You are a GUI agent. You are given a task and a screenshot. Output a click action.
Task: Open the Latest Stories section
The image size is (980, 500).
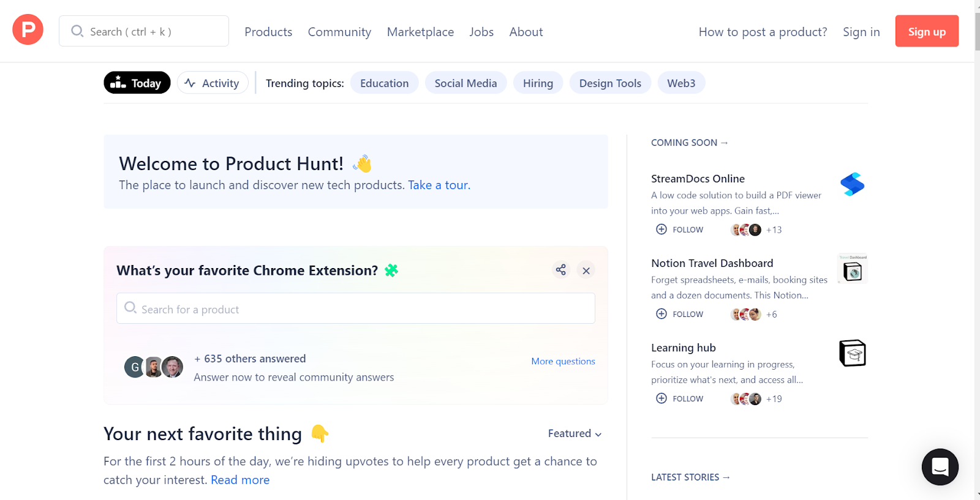pos(690,477)
